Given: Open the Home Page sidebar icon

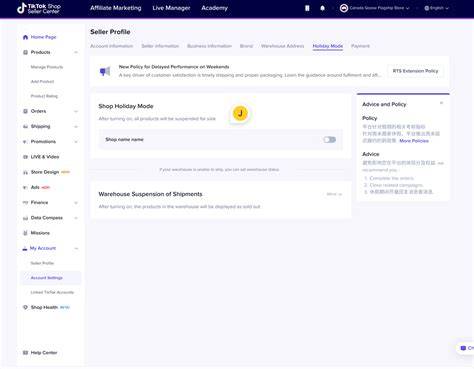Looking at the screenshot, I should click(x=25, y=37).
